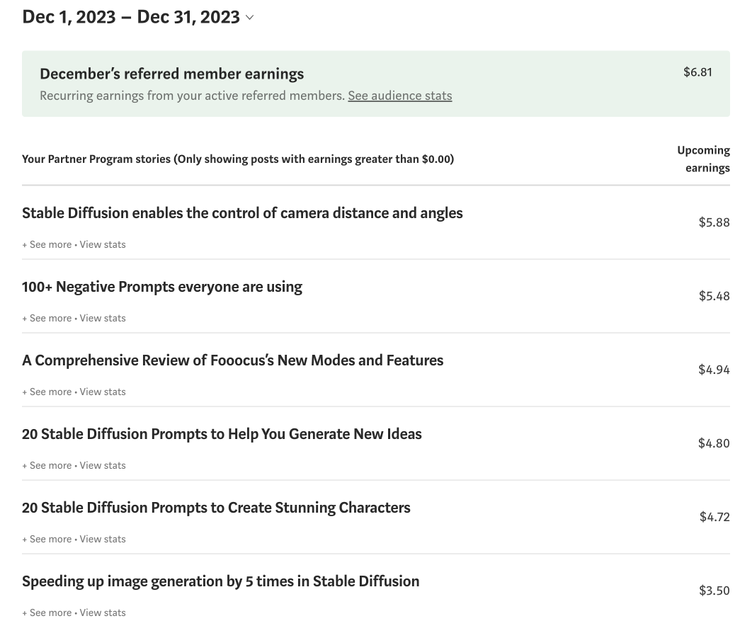
Task: View stats for 100+ Negative Prompts
Action: [x=103, y=318]
